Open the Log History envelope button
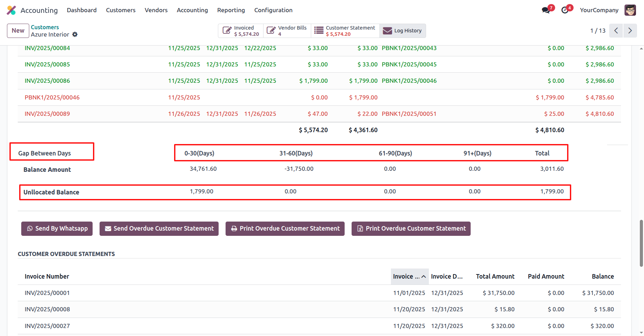This screenshot has height=336, width=644. pos(402,31)
